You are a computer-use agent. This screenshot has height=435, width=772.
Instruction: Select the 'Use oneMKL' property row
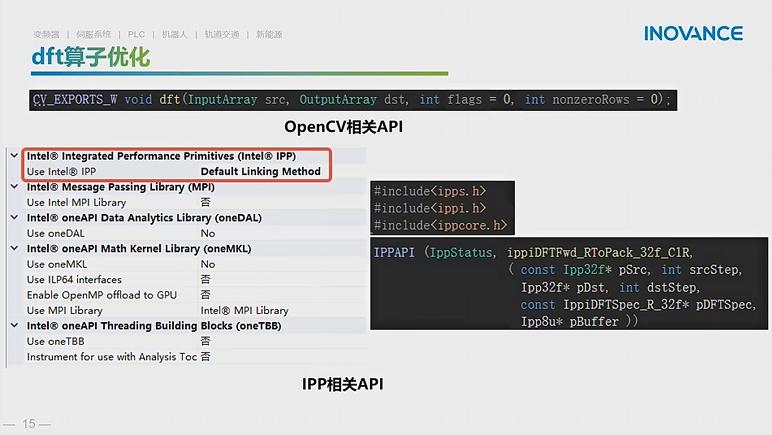tap(196, 264)
